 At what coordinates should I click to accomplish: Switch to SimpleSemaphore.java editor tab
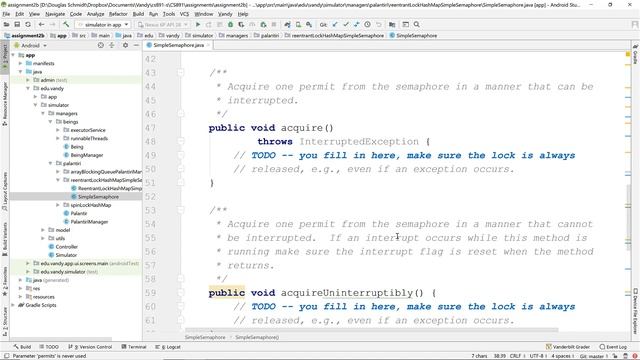click(x=178, y=45)
